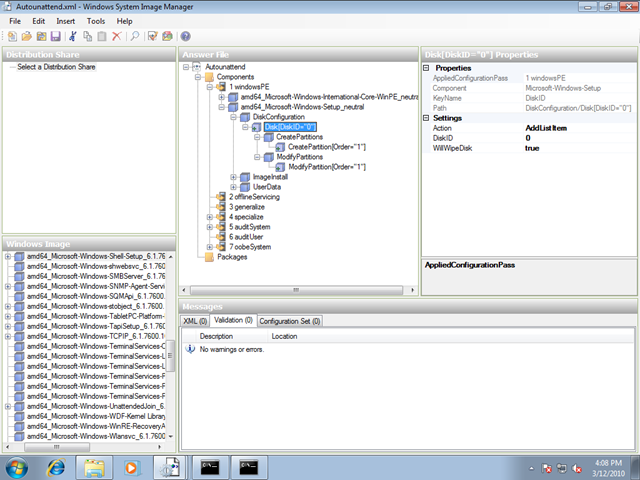Select the TCPIP component in Windows Image

point(96,336)
